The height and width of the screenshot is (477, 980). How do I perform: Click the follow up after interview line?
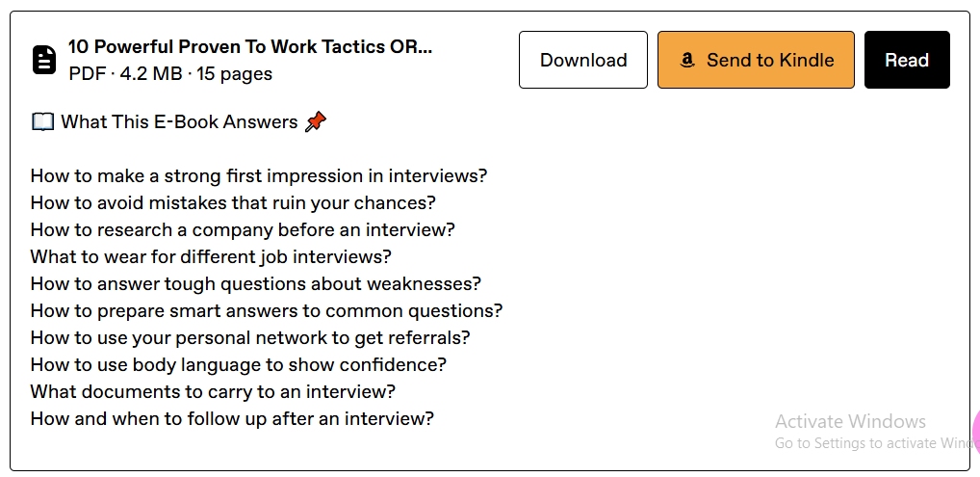coord(232,418)
